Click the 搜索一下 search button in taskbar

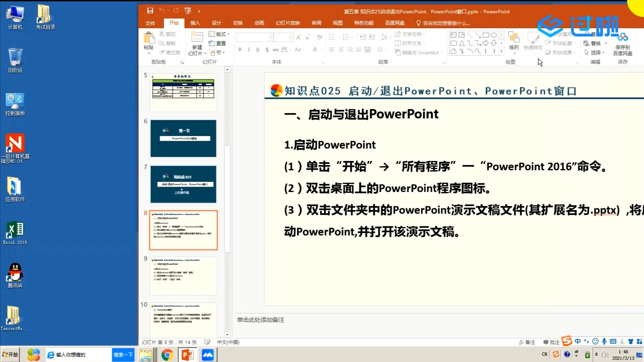pyautogui.click(x=123, y=355)
